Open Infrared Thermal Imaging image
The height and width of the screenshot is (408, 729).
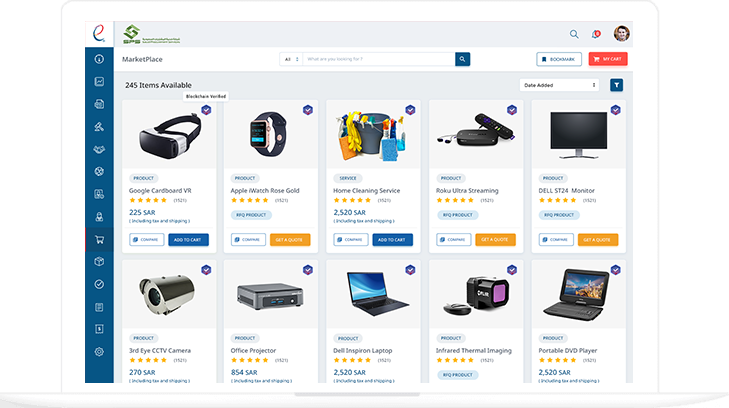click(x=477, y=296)
